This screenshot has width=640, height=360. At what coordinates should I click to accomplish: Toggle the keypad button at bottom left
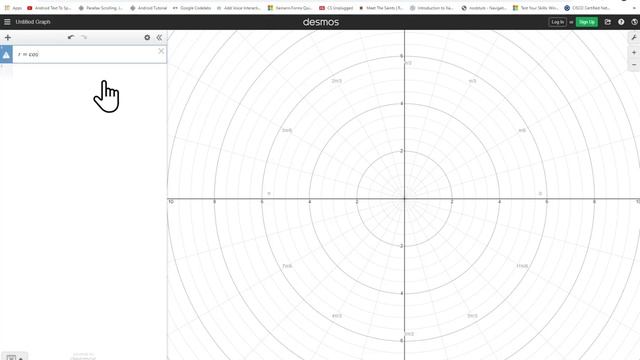[x=14, y=357]
